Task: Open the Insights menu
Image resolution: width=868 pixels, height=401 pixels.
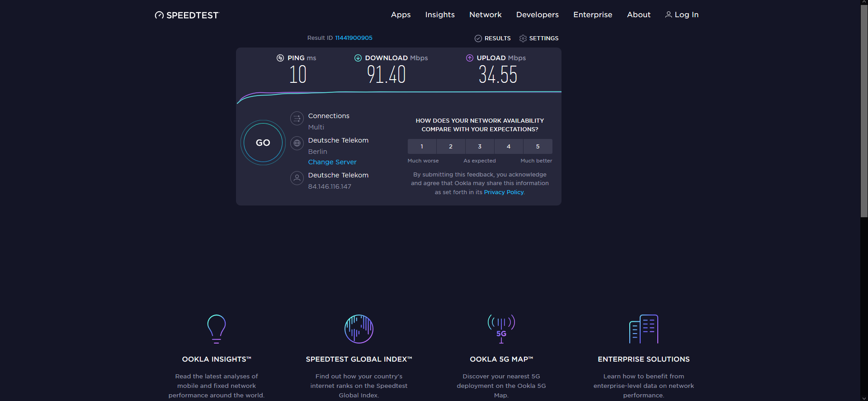Action: pyautogui.click(x=440, y=14)
